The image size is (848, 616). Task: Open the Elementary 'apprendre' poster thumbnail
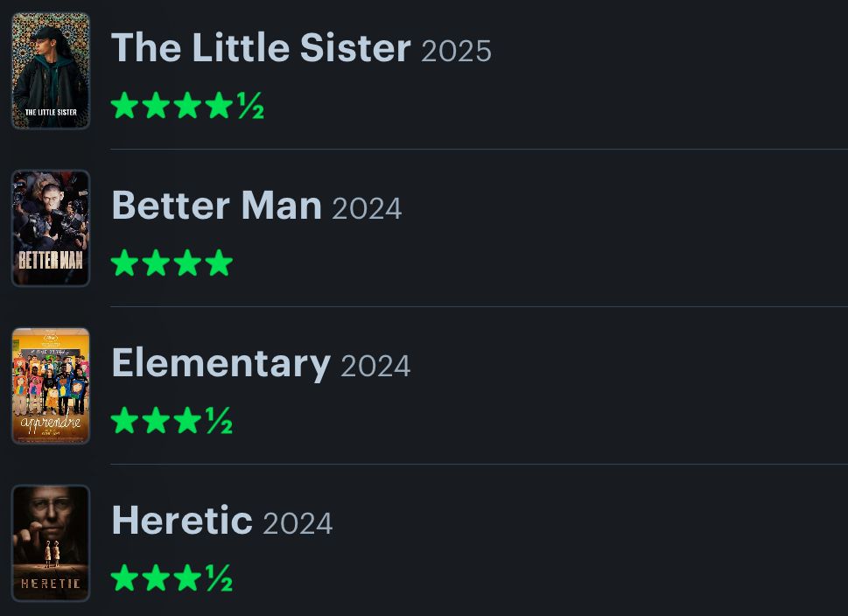click(x=51, y=386)
